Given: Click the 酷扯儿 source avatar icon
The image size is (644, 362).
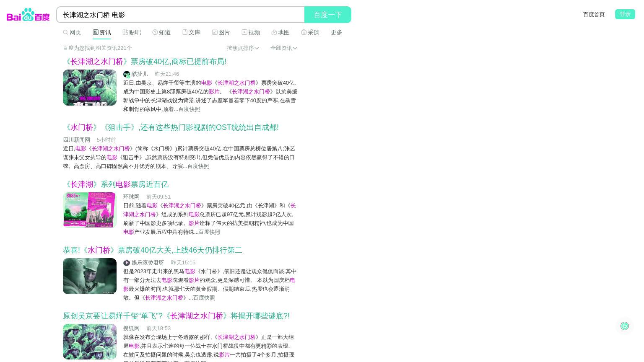Looking at the screenshot, I should pyautogui.click(x=127, y=74).
